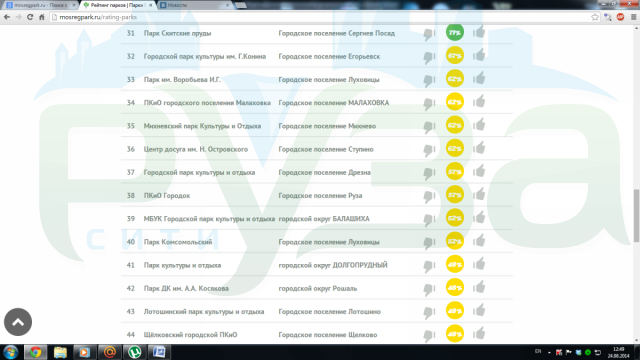Thumbs up Михневский парк Культуры и Отдыха
Screen dimensions: 640x360
coord(479,125)
